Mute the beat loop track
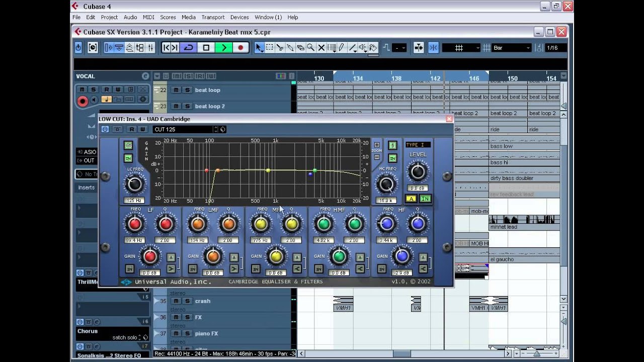The height and width of the screenshot is (362, 644). (x=176, y=90)
